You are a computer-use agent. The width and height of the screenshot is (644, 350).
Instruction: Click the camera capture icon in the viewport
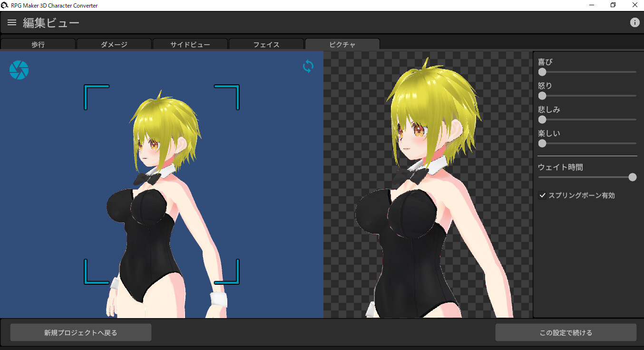tap(19, 70)
